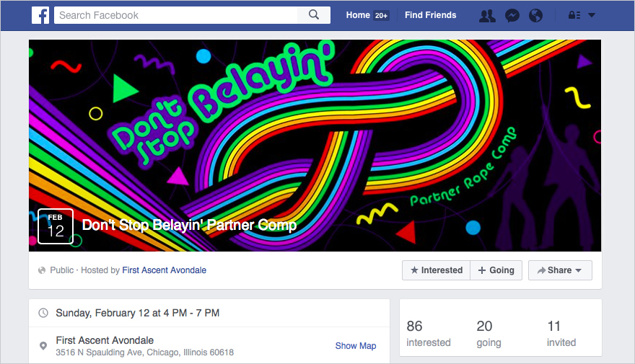Open the Messenger messages icon
This screenshot has height=364, width=635.
(x=512, y=15)
